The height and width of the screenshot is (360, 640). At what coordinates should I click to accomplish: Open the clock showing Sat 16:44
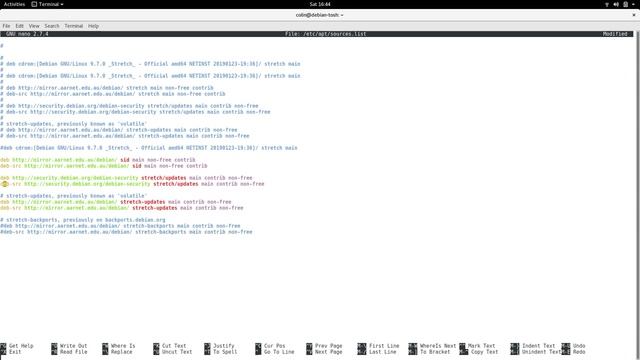click(320, 4)
